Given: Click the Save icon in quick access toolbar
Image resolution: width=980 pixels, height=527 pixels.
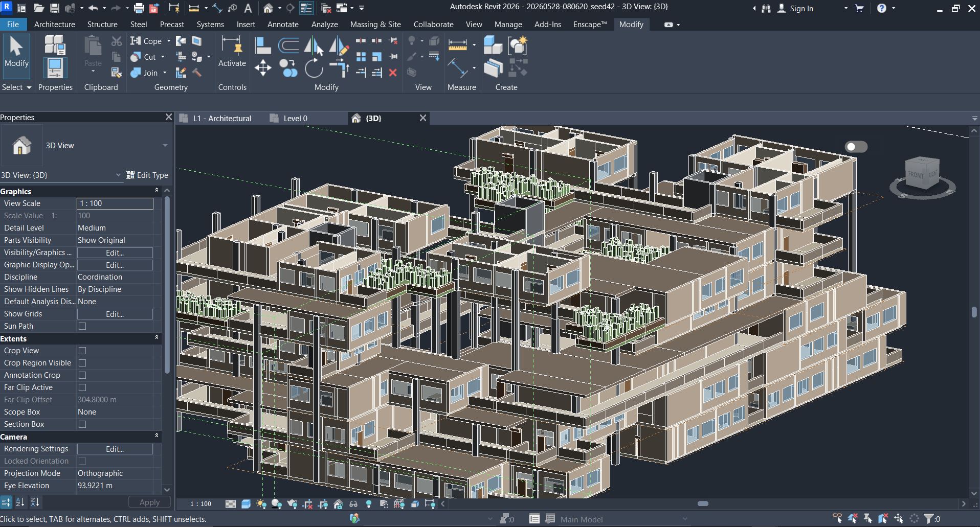Looking at the screenshot, I should point(55,8).
